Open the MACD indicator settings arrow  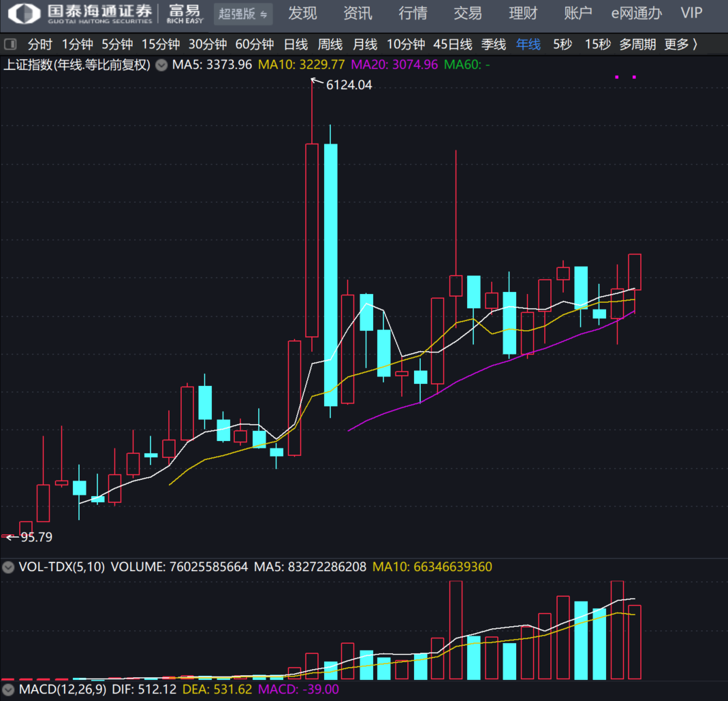tap(9, 689)
